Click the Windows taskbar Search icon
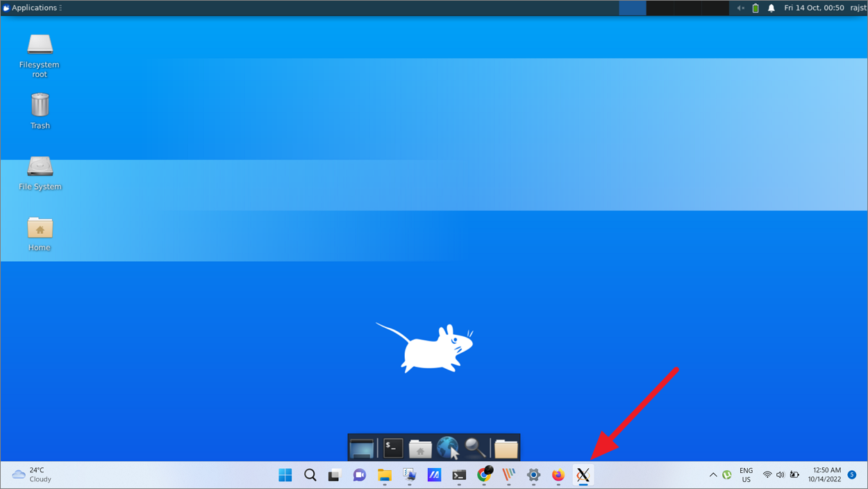Viewport: 868px width, 489px height. coord(310,475)
